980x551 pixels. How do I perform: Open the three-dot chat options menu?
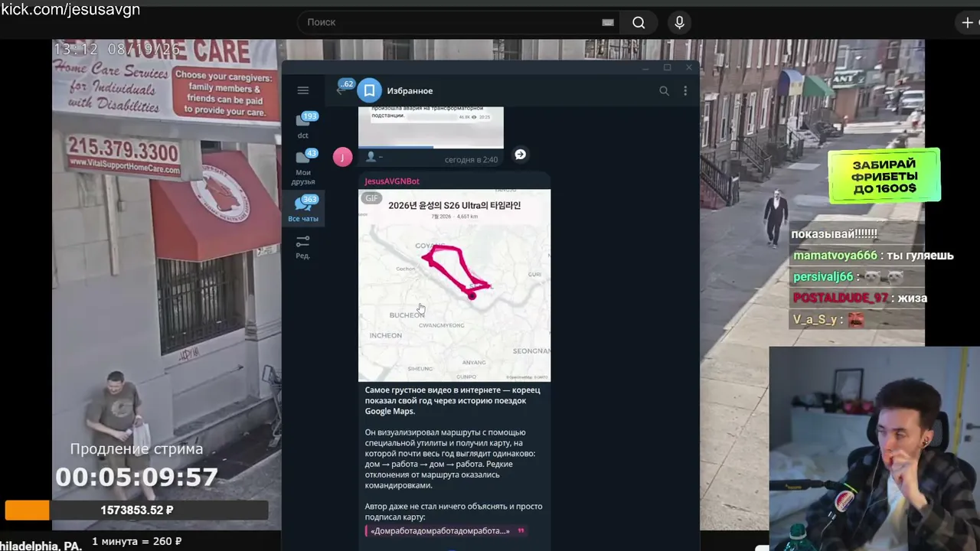685,90
